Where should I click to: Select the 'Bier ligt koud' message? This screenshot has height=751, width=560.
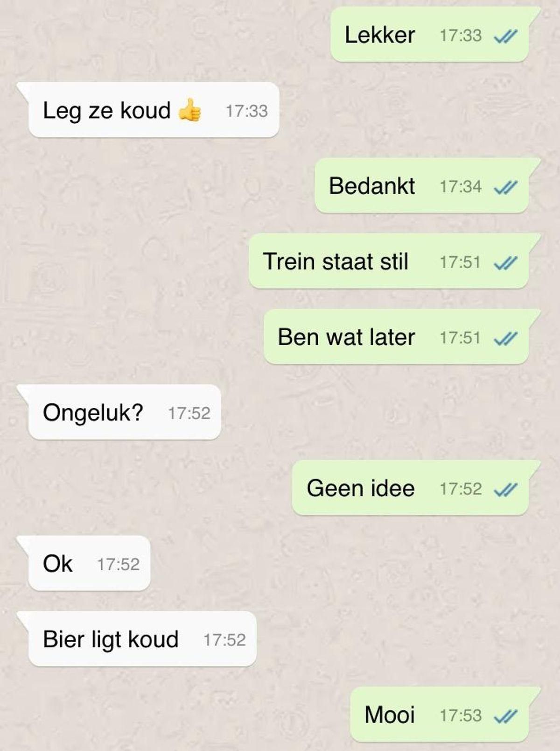point(142,639)
